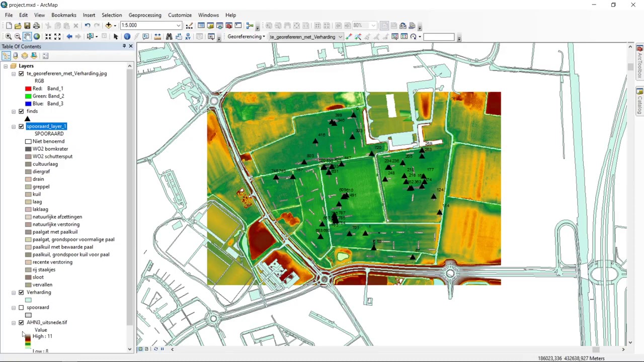Open the File menu
644x362 pixels.
coord(9,15)
